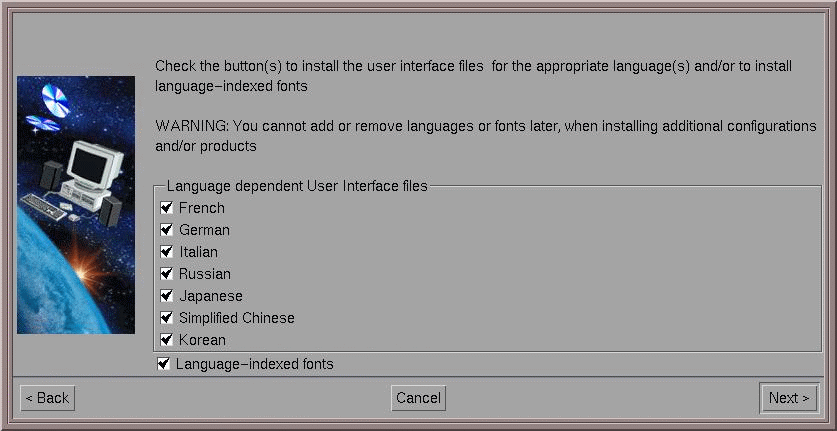
Task: Click the orange sun flare in the artwork
Action: pyautogui.click(x=84, y=269)
